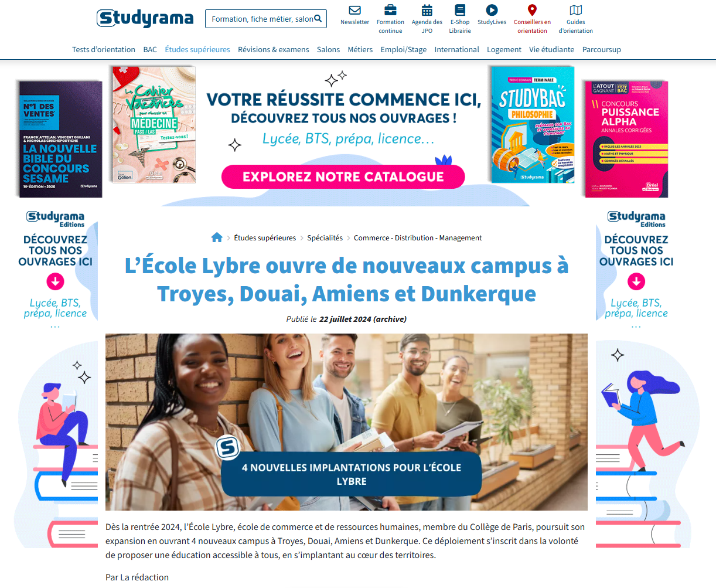The height and width of the screenshot is (588, 716).
Task: Click the Studybac Philosophie book cover
Action: pos(532,124)
